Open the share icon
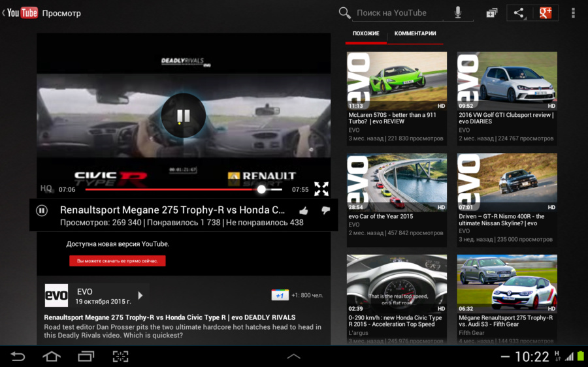The height and width of the screenshot is (367, 588). pos(519,13)
